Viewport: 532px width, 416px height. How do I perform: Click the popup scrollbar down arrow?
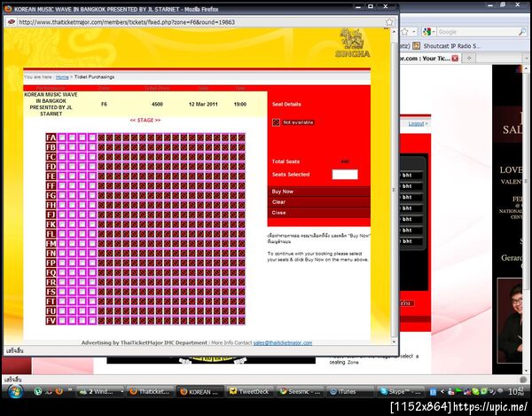pos(394,341)
